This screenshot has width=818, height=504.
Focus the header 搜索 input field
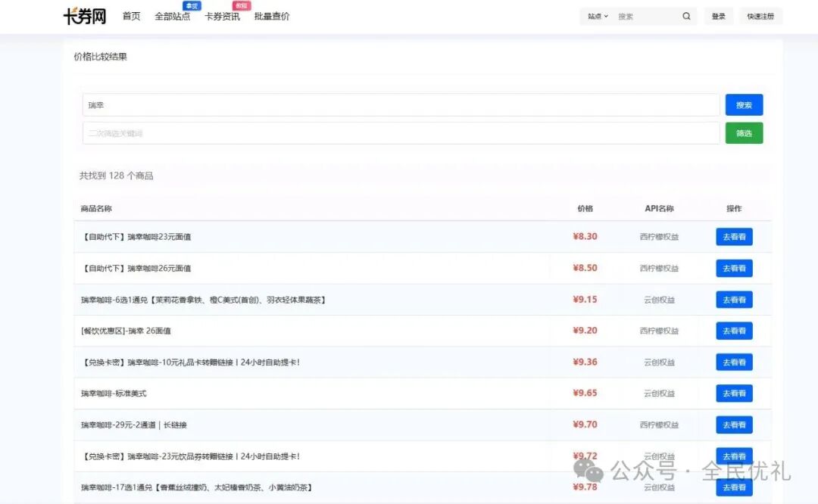[x=647, y=16]
